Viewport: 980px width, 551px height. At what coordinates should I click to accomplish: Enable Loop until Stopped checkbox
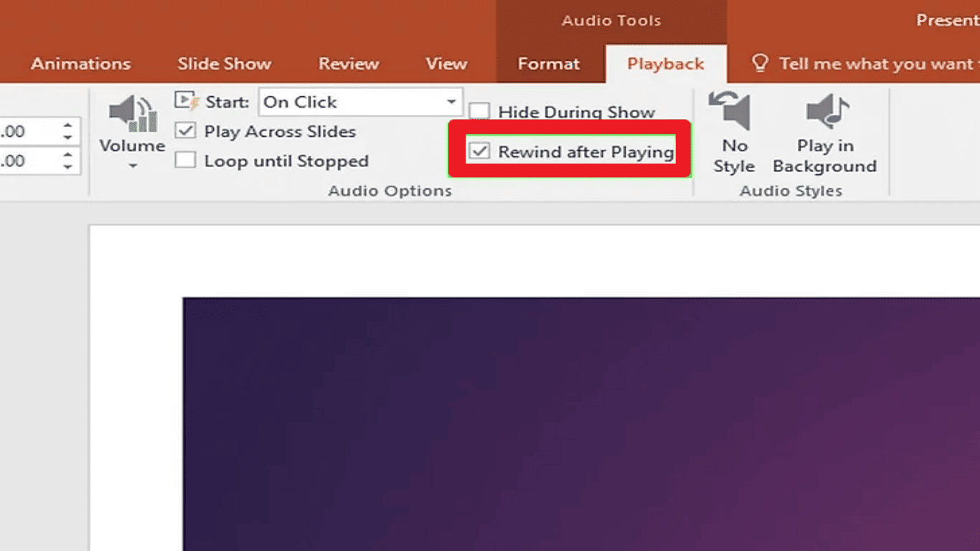186,160
